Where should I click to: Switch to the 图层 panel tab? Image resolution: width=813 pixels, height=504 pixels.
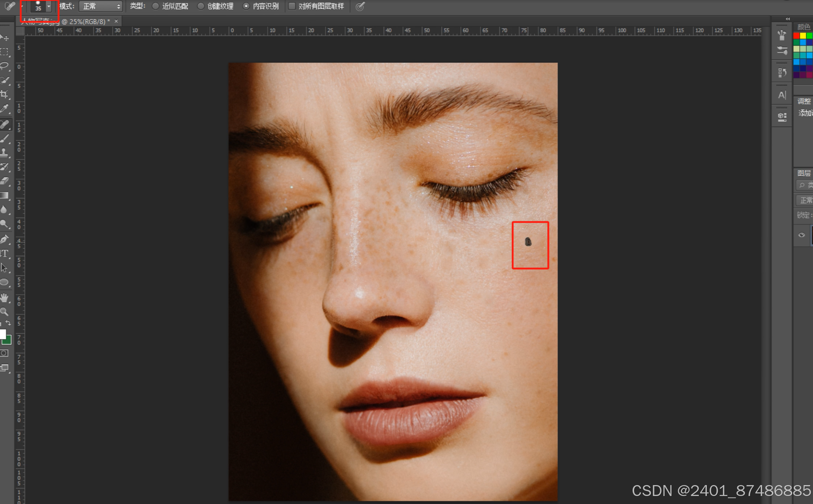point(804,173)
